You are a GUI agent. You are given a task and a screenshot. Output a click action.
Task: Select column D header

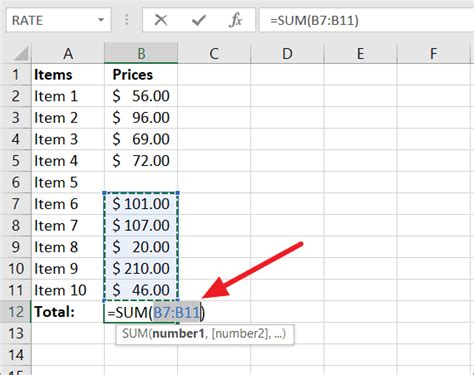click(x=287, y=53)
